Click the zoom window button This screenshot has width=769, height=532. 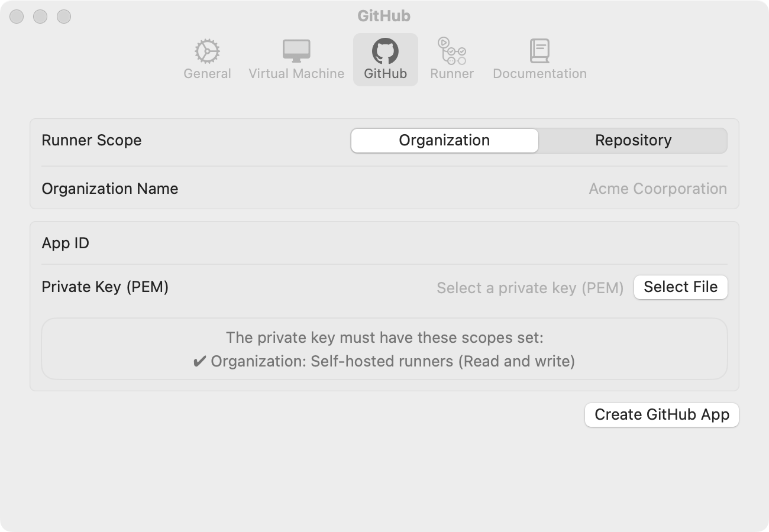(64, 17)
